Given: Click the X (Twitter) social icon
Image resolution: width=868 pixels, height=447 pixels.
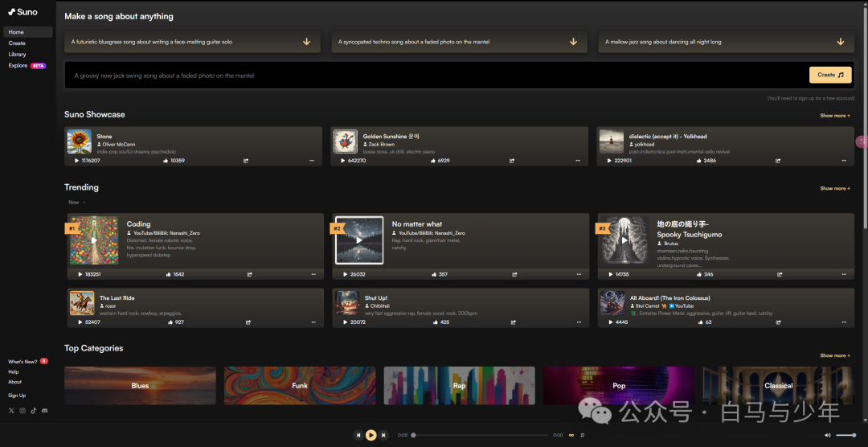Looking at the screenshot, I should click(11, 411).
